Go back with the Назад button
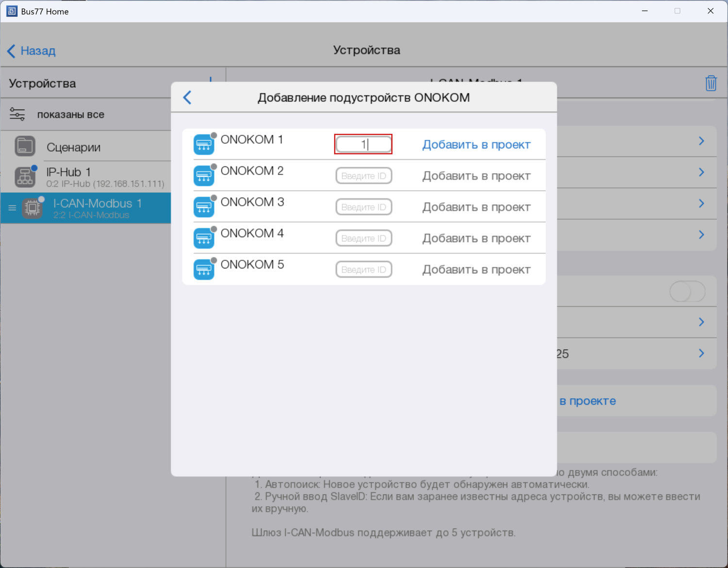 point(32,50)
